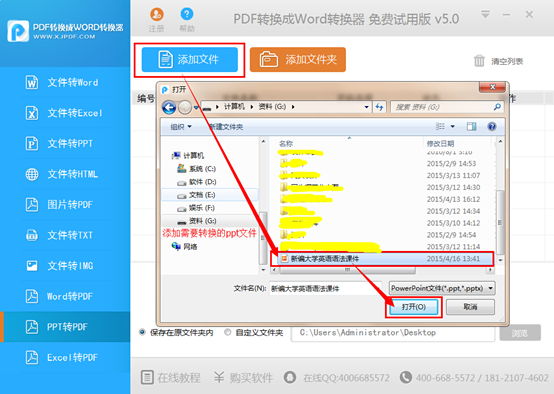This screenshot has width=554, height=394.
Task: Click the file list vertical scrollbar
Action: (x=500, y=223)
